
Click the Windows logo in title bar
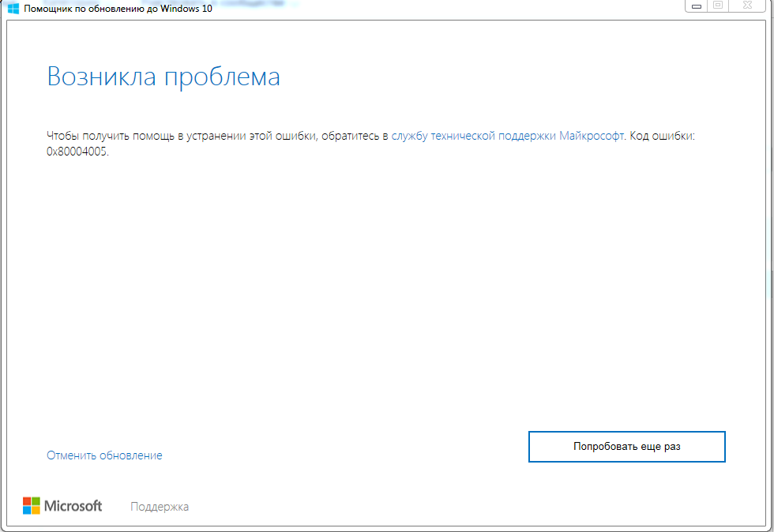pyautogui.click(x=13, y=8)
